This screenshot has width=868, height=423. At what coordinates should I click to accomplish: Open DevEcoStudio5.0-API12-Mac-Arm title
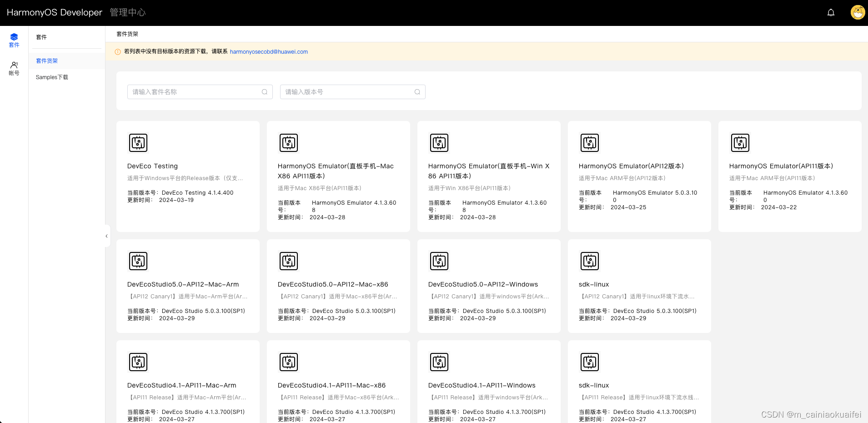[183, 285]
